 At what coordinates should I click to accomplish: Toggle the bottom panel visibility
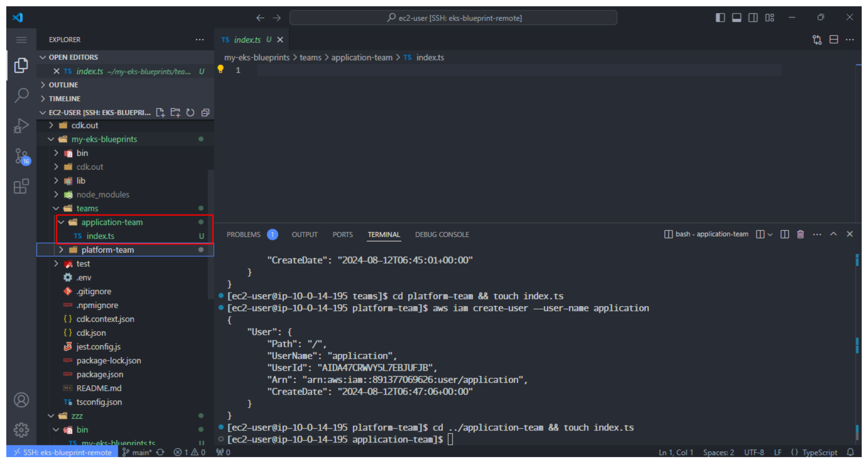[x=737, y=18]
